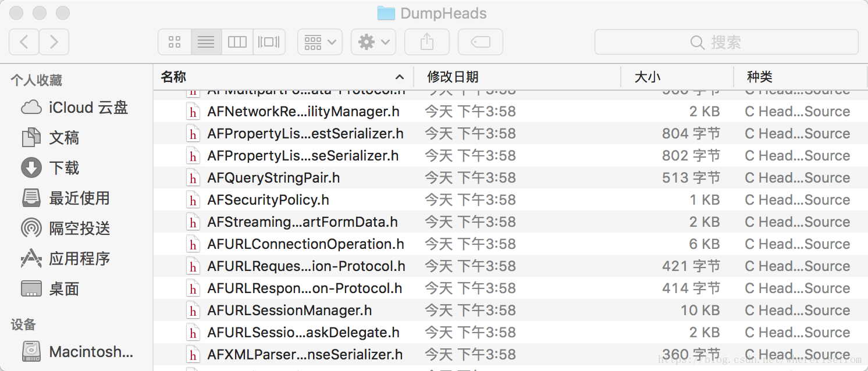Click the 下载 download arrow icon
The width and height of the screenshot is (868, 371).
tap(31, 168)
